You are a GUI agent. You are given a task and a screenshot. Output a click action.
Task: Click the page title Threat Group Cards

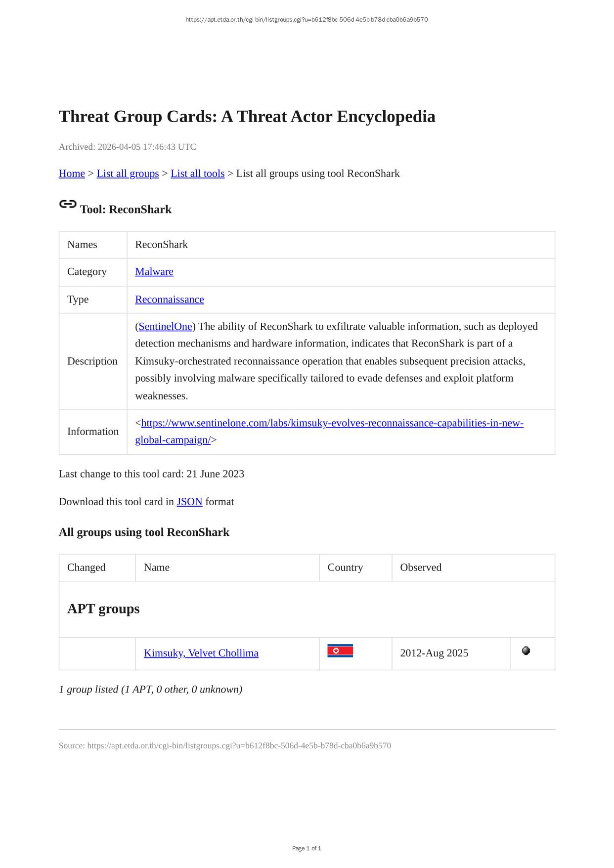[247, 117]
